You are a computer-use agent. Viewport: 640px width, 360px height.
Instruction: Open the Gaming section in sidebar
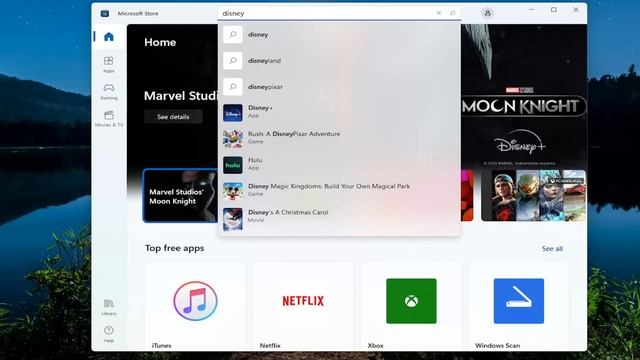coord(109,91)
